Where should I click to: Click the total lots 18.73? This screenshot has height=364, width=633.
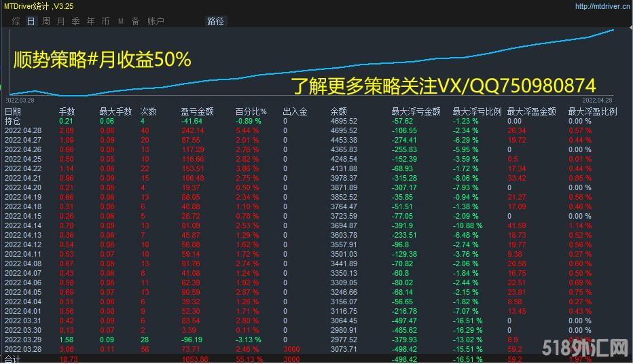pyautogui.click(x=69, y=359)
